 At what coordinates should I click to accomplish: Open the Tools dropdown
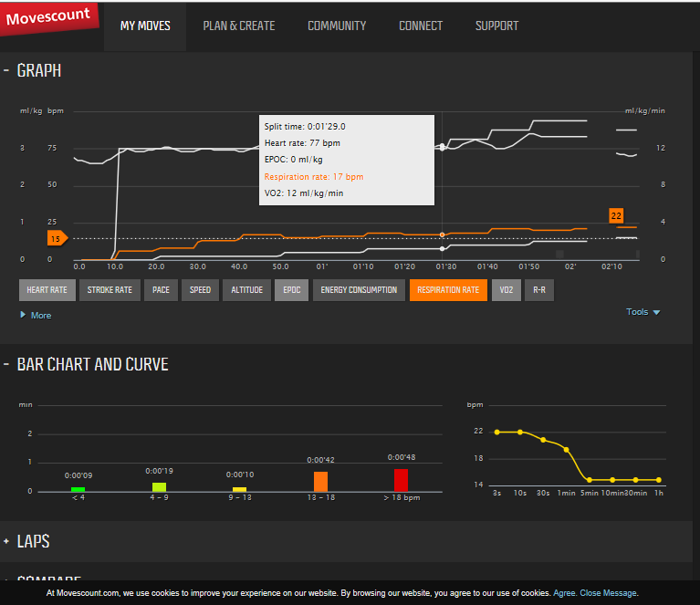[x=643, y=312]
